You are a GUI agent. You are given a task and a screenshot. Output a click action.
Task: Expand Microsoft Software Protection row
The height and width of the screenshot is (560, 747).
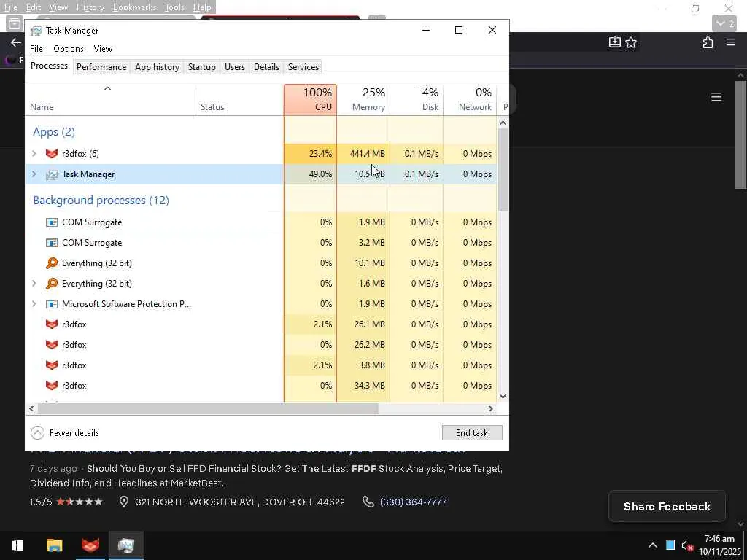click(34, 304)
